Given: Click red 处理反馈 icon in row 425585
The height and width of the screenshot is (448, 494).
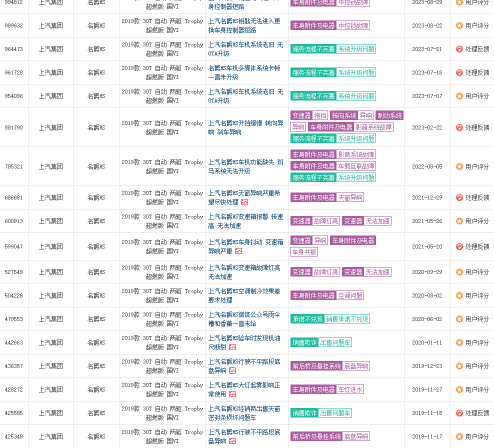Looking at the screenshot, I should 459,413.
